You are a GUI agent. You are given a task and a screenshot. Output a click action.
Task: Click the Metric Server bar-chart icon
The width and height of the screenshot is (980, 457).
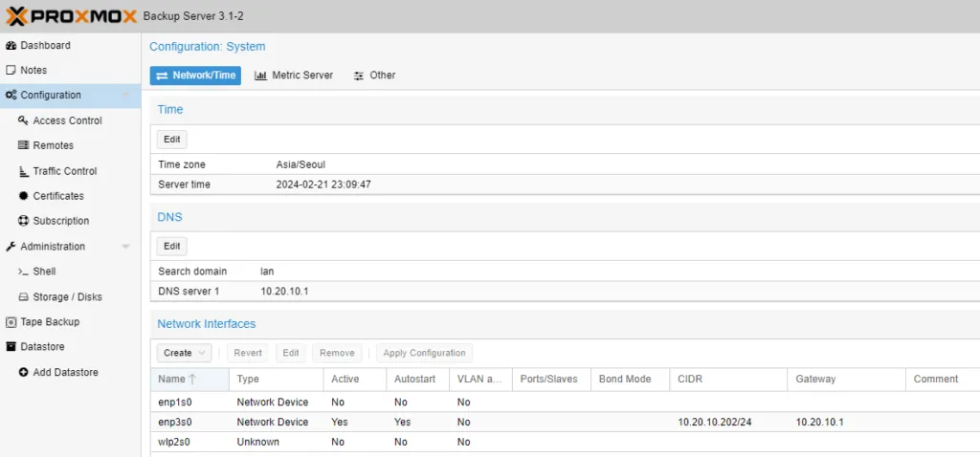(x=260, y=76)
